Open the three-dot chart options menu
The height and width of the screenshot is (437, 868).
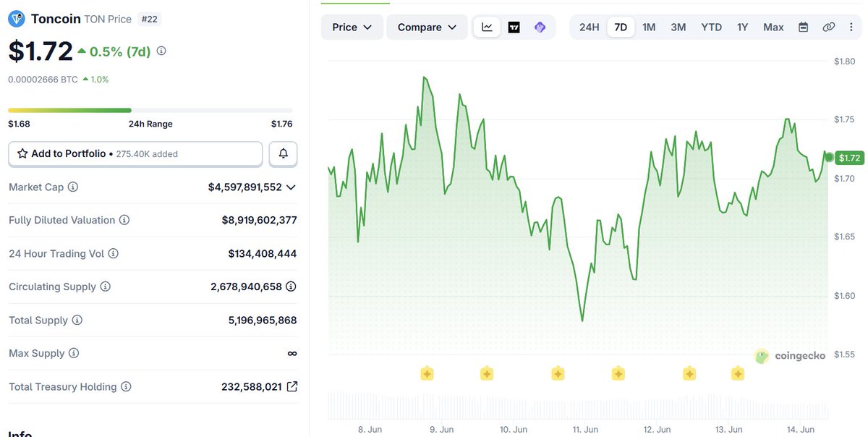[851, 27]
